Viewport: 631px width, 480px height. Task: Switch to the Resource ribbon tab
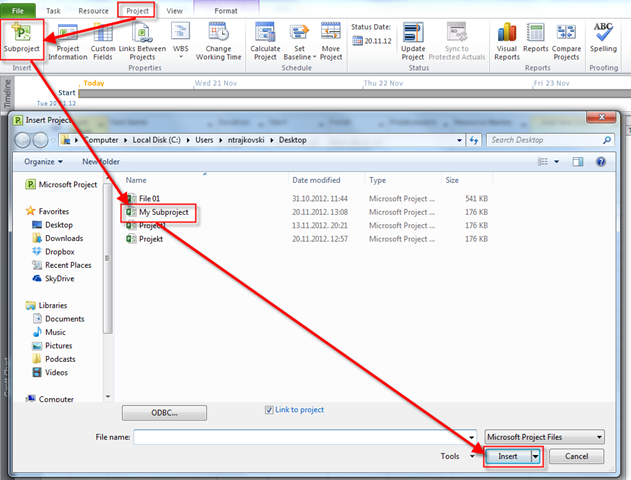pyautogui.click(x=92, y=10)
